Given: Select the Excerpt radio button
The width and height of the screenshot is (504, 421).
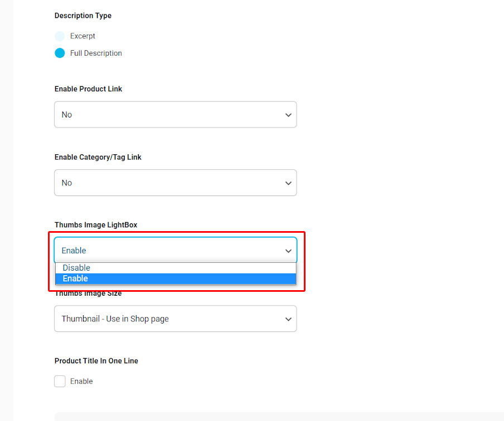Looking at the screenshot, I should pyautogui.click(x=60, y=36).
